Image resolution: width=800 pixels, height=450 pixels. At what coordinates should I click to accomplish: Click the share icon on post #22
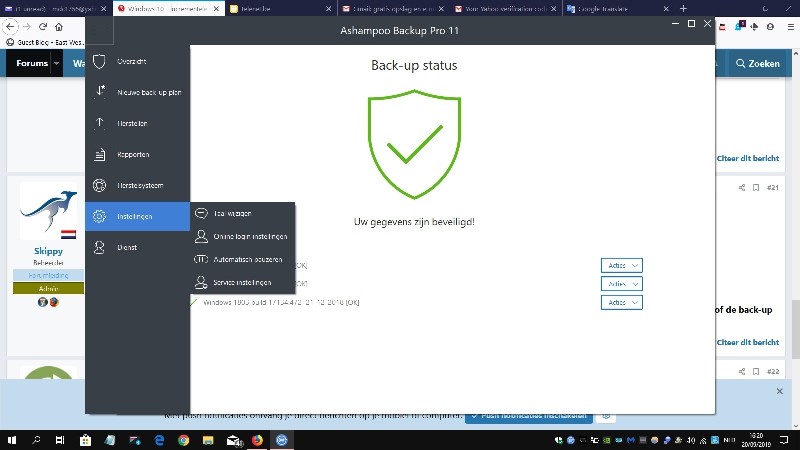click(x=742, y=371)
